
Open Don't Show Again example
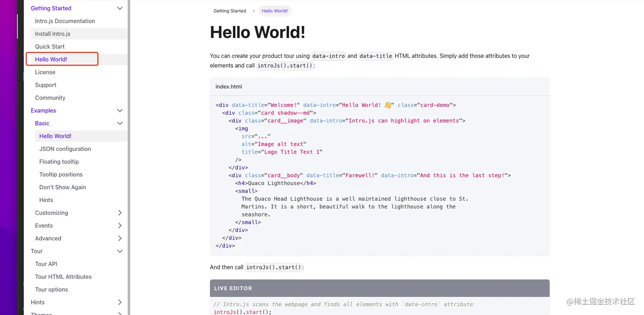tap(63, 187)
